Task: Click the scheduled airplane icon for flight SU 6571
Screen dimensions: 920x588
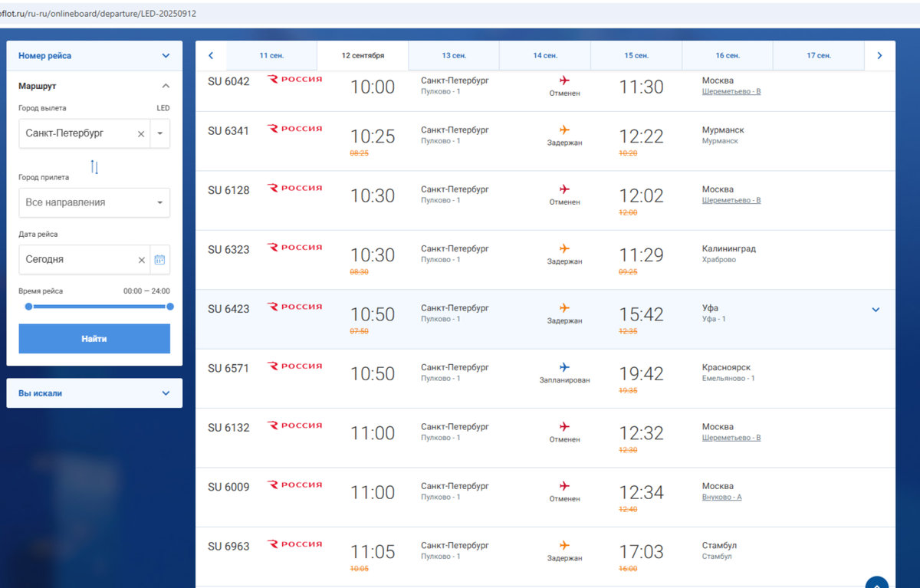Action: coord(565,367)
